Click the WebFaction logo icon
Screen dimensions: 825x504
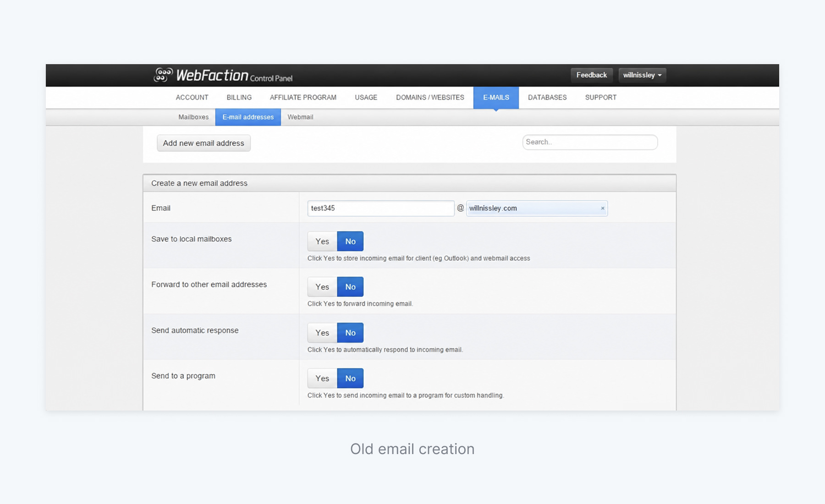coord(163,75)
